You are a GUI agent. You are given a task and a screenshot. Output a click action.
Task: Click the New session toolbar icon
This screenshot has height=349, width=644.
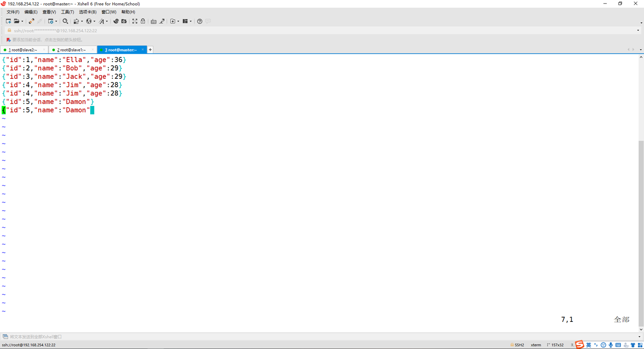click(x=8, y=21)
